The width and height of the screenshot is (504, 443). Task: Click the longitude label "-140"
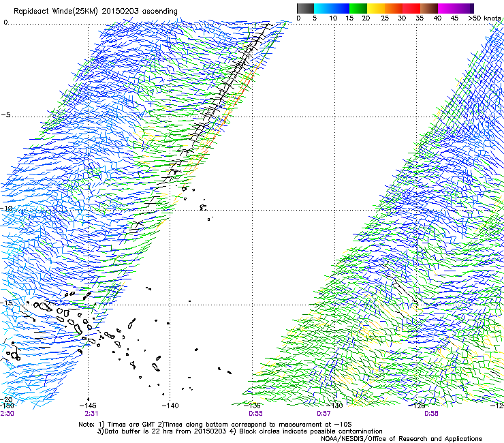[170, 406]
